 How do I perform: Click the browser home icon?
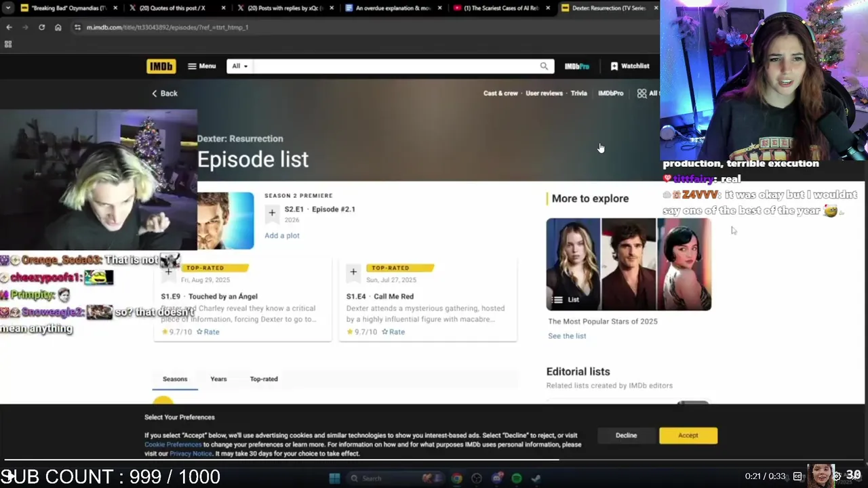[x=58, y=27]
